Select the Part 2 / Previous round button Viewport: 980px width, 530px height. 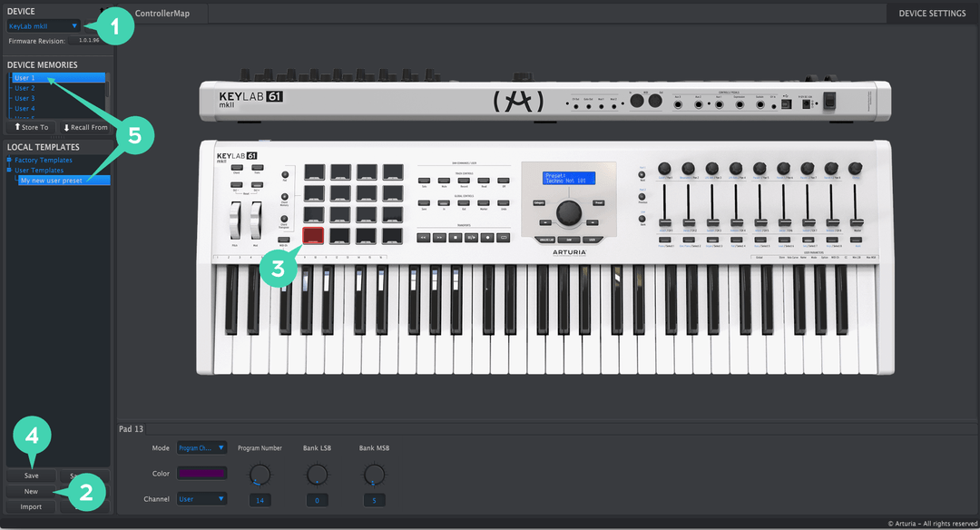pos(642,197)
